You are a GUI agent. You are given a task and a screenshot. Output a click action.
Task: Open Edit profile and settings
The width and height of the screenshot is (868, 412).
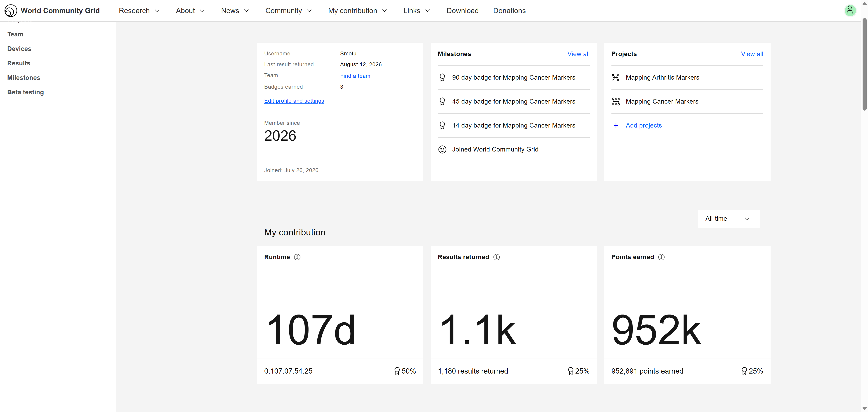pos(294,101)
